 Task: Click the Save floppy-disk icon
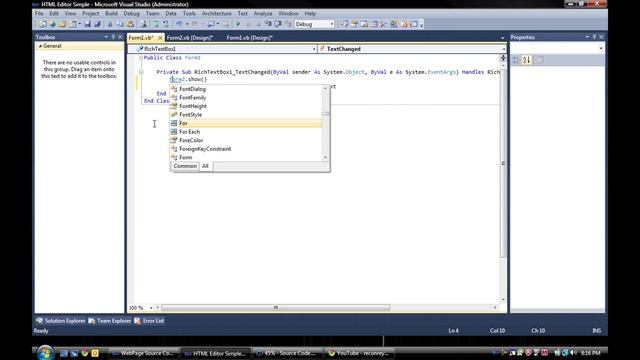point(87,24)
